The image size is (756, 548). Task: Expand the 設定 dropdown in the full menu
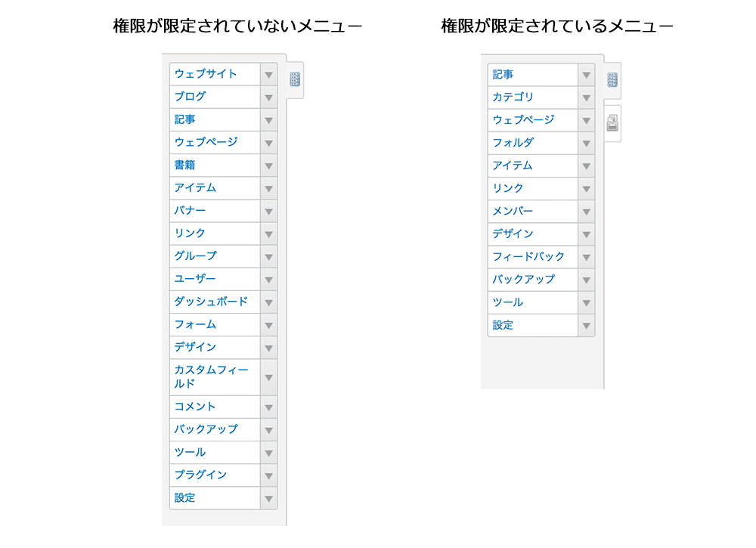pyautogui.click(x=269, y=497)
